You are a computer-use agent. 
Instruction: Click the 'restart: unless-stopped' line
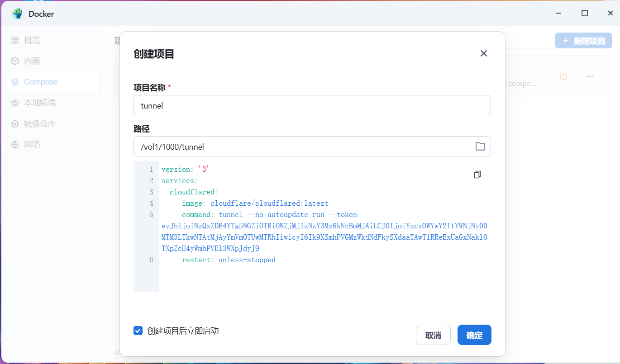(229, 260)
